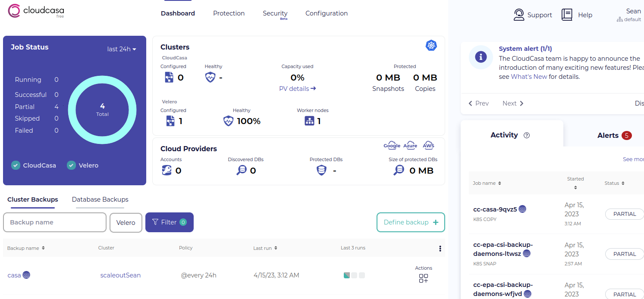The width and height of the screenshot is (644, 299).
Task: Open the backup table three-dots menu
Action: [x=440, y=249]
